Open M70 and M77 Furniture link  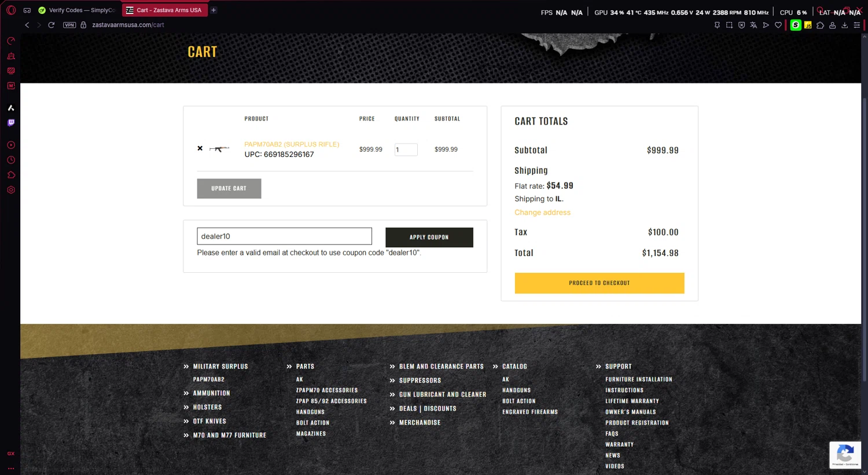(x=230, y=435)
